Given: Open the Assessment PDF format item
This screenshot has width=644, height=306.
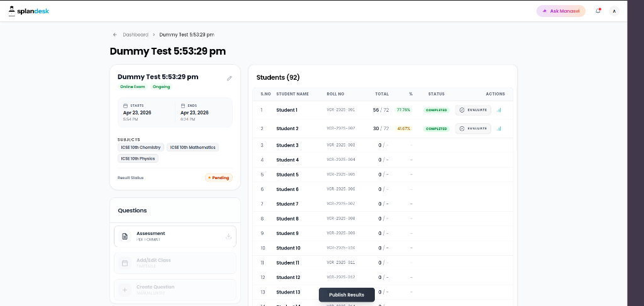Looking at the screenshot, I should tap(175, 236).
